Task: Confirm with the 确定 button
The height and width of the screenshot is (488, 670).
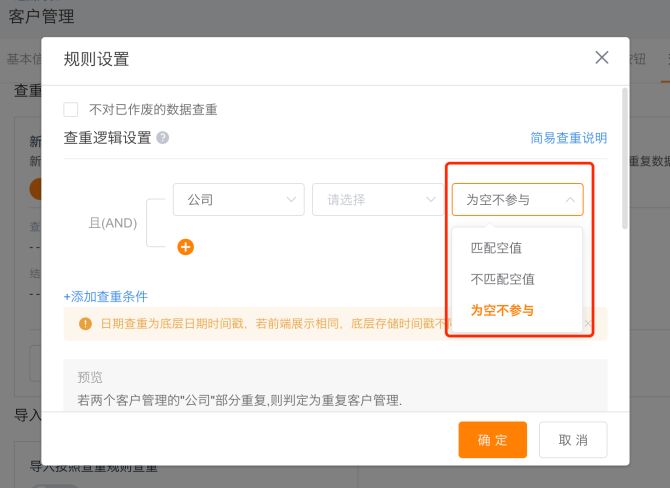Action: (492, 440)
